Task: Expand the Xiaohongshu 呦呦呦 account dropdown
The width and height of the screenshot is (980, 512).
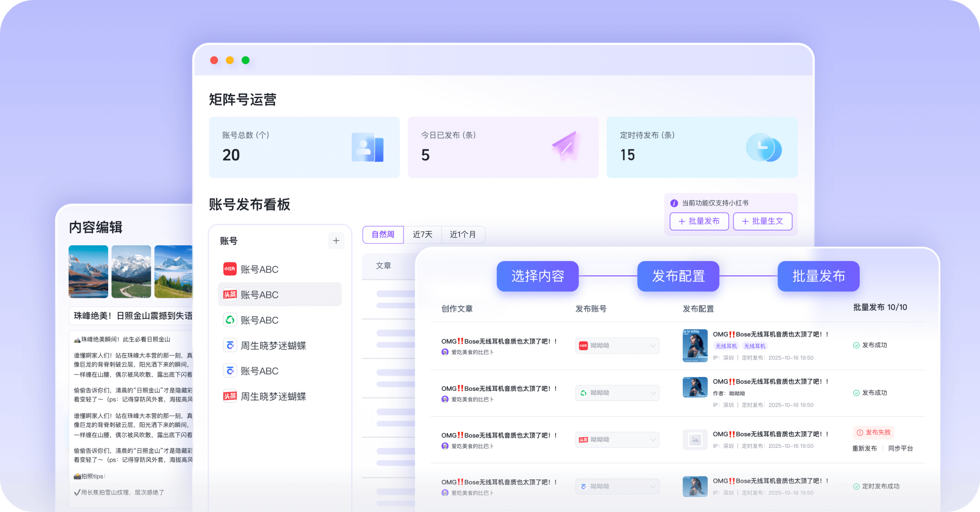Action: click(x=617, y=346)
